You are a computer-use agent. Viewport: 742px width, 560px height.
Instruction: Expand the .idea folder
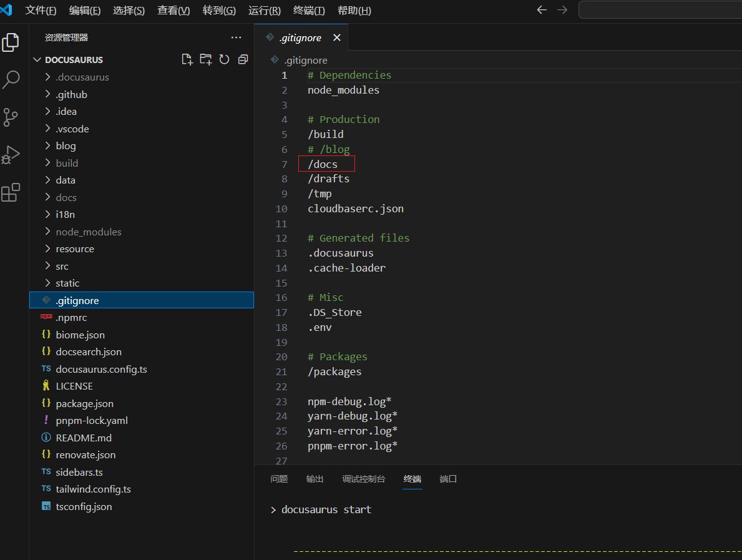pyautogui.click(x=47, y=111)
